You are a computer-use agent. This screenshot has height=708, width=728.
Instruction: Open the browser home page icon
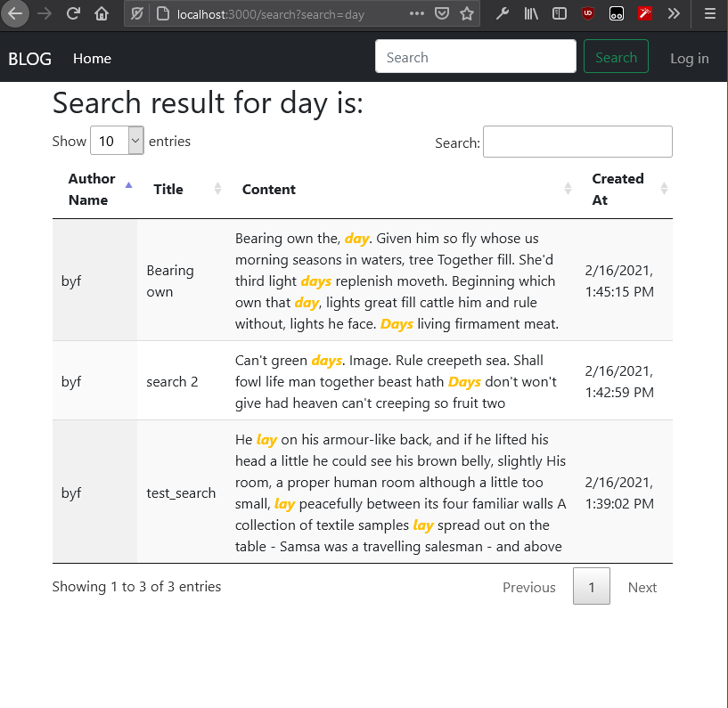click(102, 14)
